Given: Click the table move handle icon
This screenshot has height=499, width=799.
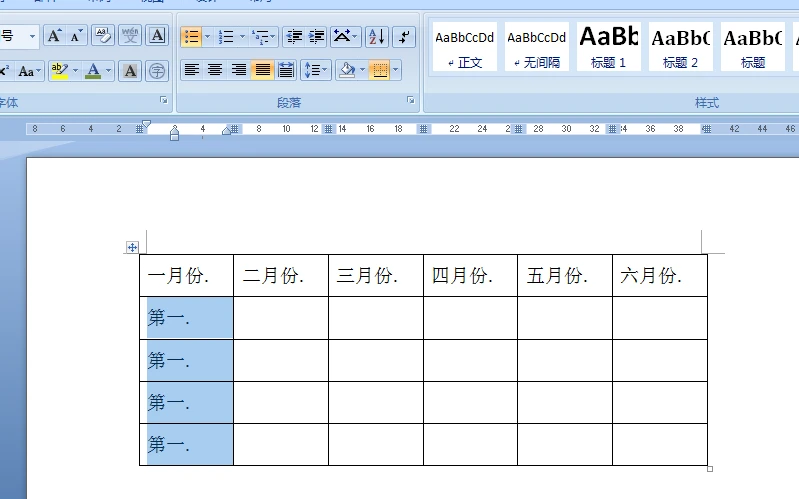Looking at the screenshot, I should click(x=132, y=247).
